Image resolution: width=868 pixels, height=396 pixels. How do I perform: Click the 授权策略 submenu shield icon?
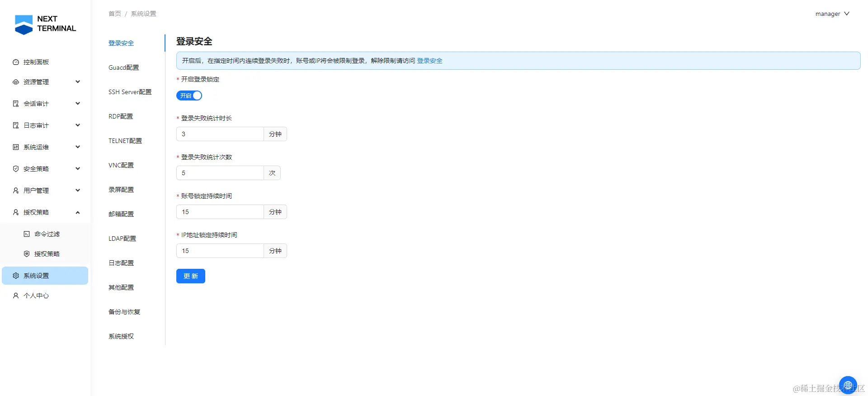point(27,254)
